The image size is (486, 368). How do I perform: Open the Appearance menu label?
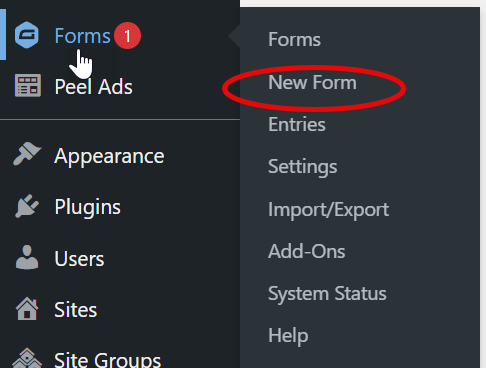pos(109,156)
